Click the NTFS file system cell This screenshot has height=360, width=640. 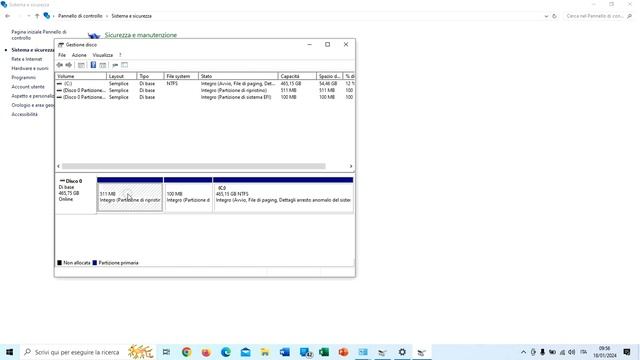pyautogui.click(x=172, y=83)
